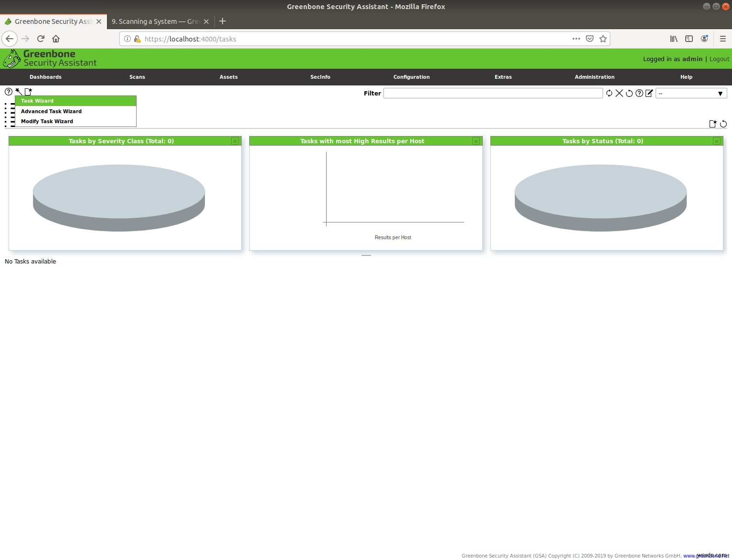Open help using the question mark icon
Image resolution: width=732 pixels, height=560 pixels.
pyautogui.click(x=8, y=91)
